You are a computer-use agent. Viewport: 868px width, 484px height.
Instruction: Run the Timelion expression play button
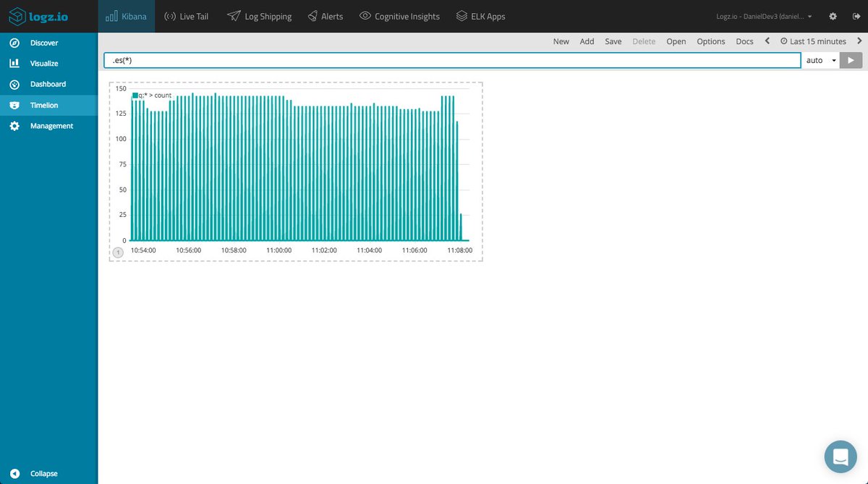[x=851, y=60]
